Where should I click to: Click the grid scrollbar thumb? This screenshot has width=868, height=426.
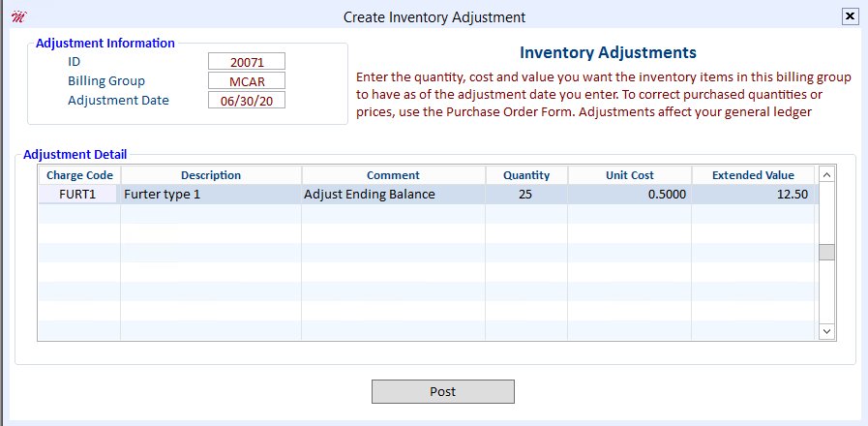[x=827, y=252]
